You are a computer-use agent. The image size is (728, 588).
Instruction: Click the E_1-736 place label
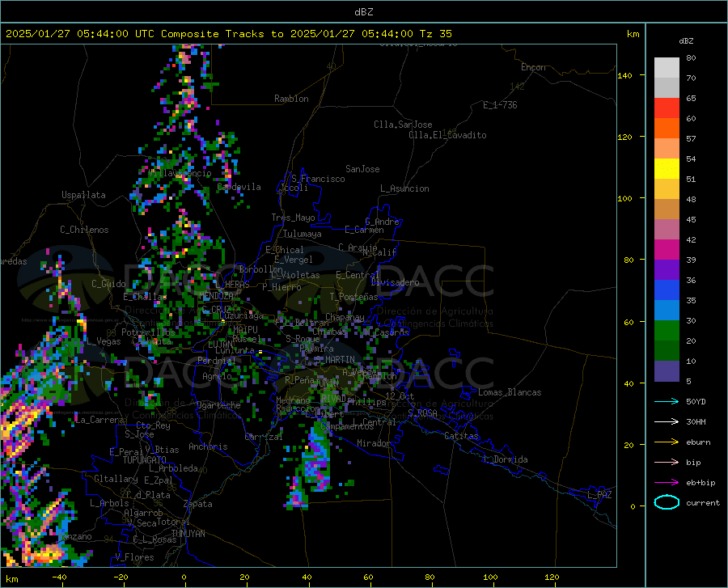coord(500,105)
